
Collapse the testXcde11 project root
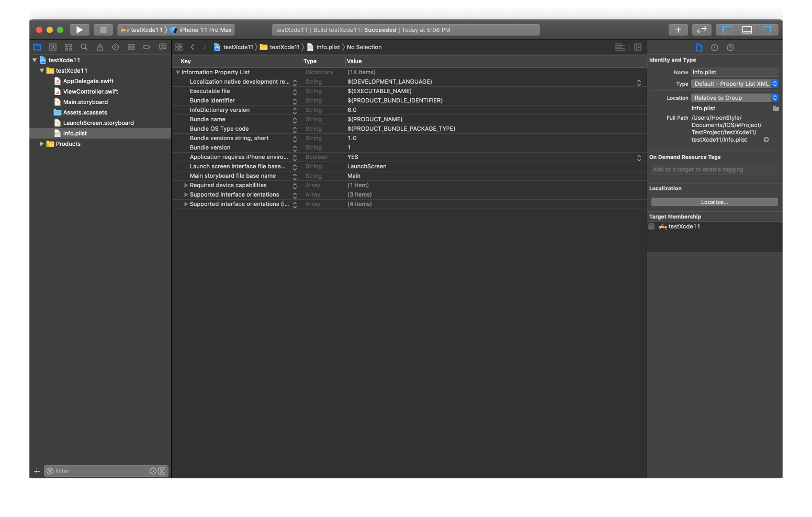[35, 60]
